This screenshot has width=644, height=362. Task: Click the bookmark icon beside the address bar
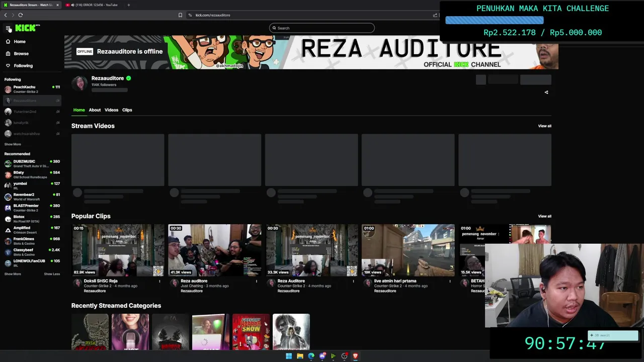180,15
